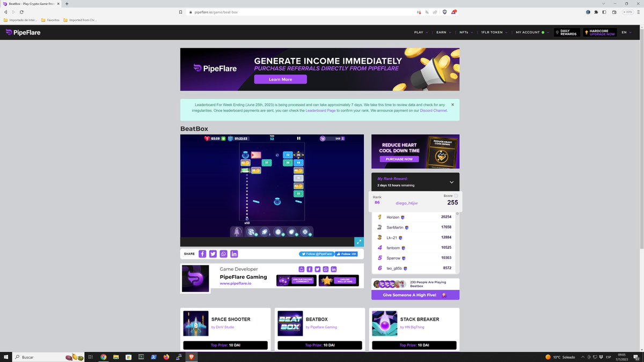Open developer's Discord icon in Game Developer card
The image size is (644, 362).
point(301,269)
